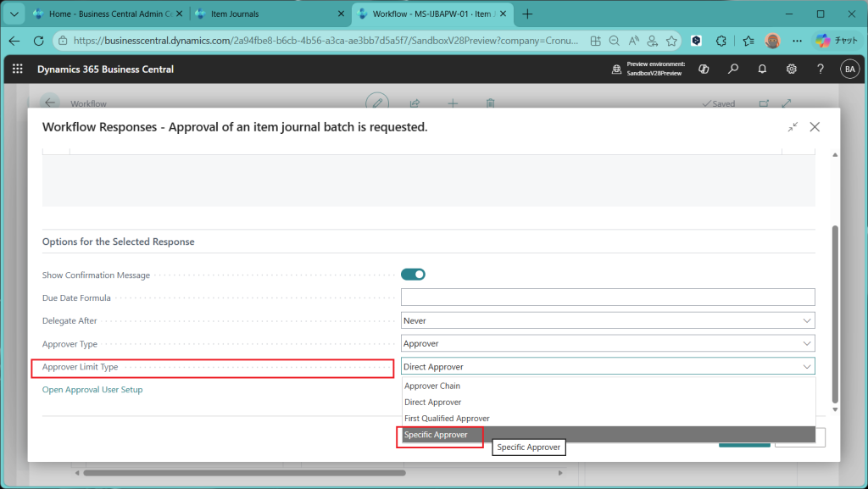Open Approval User Setup link

click(92, 390)
